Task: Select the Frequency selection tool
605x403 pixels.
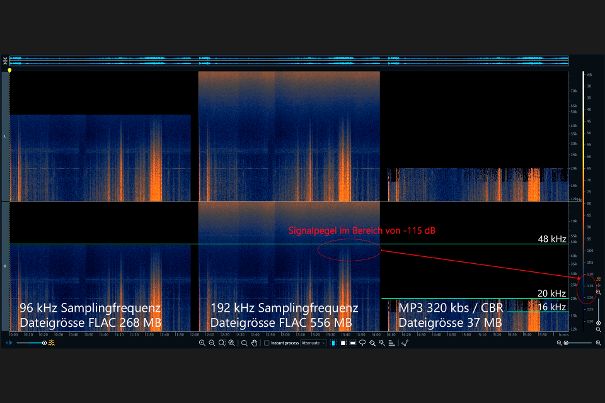Action: click(353, 343)
